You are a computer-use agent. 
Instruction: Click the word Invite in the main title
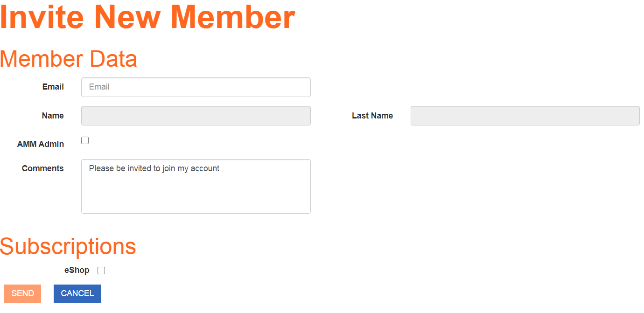coord(42,17)
